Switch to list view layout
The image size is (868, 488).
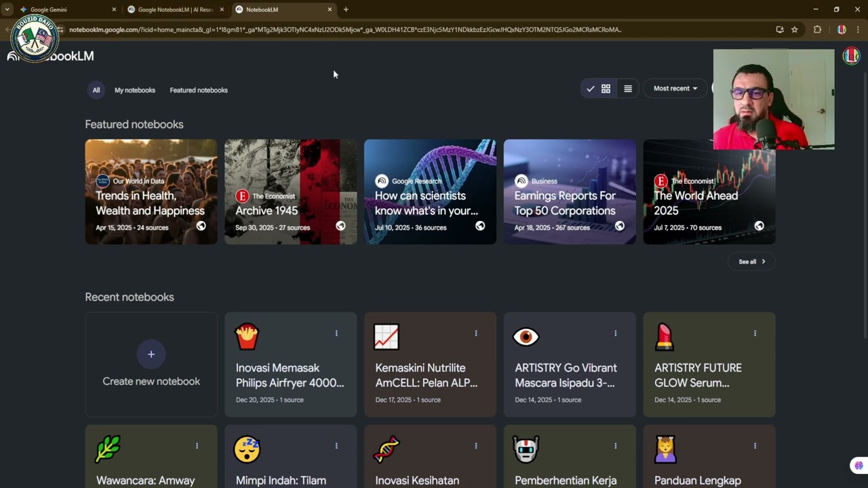click(x=628, y=89)
